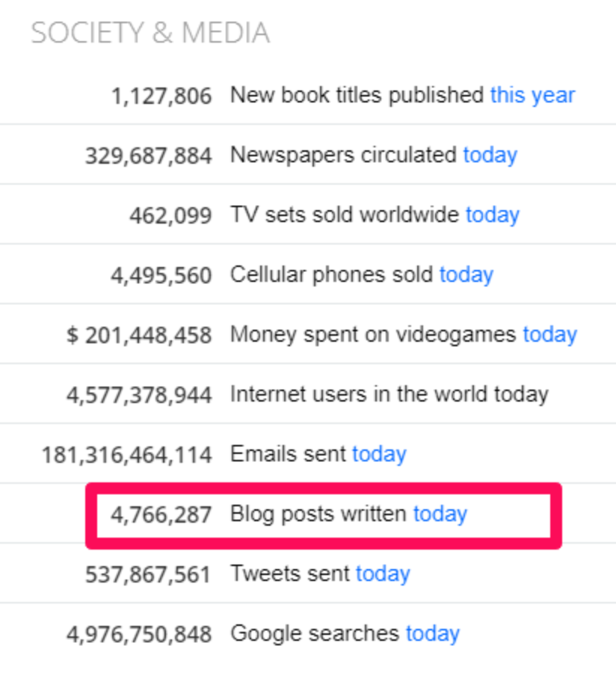Image resolution: width=616 pixels, height=673 pixels.
Task: Click the money spent on videogames amount
Action: coord(139,335)
